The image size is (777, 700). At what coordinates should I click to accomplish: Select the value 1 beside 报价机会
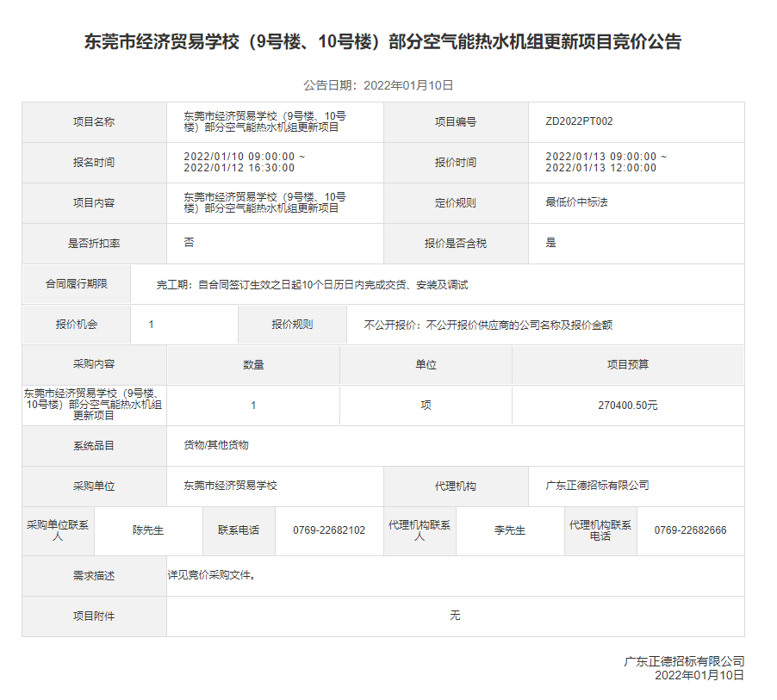click(151, 325)
